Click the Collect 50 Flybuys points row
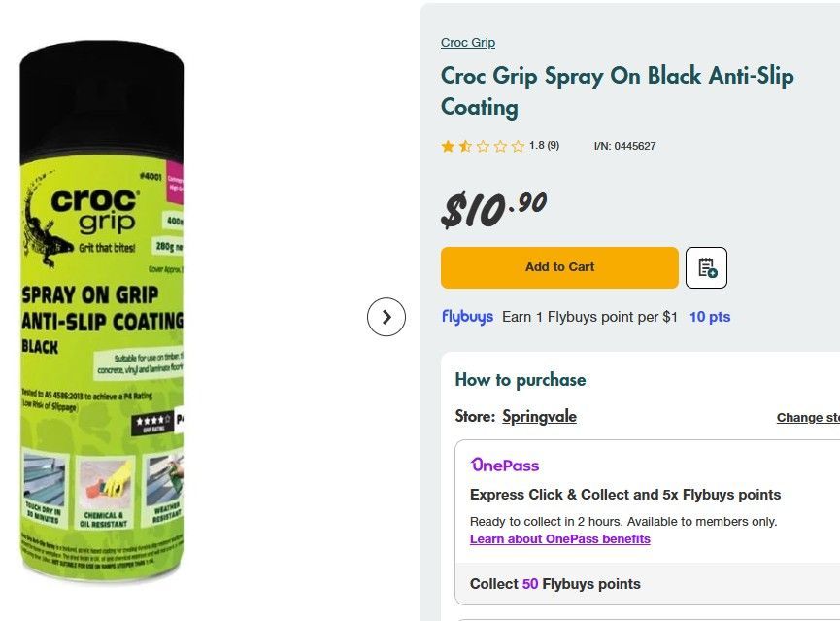 [x=647, y=584]
